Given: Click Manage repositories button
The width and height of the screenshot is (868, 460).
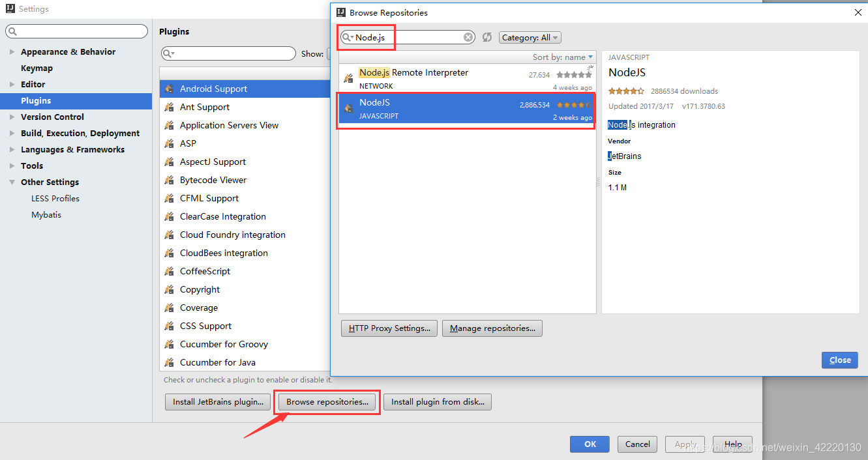Looking at the screenshot, I should coord(492,328).
